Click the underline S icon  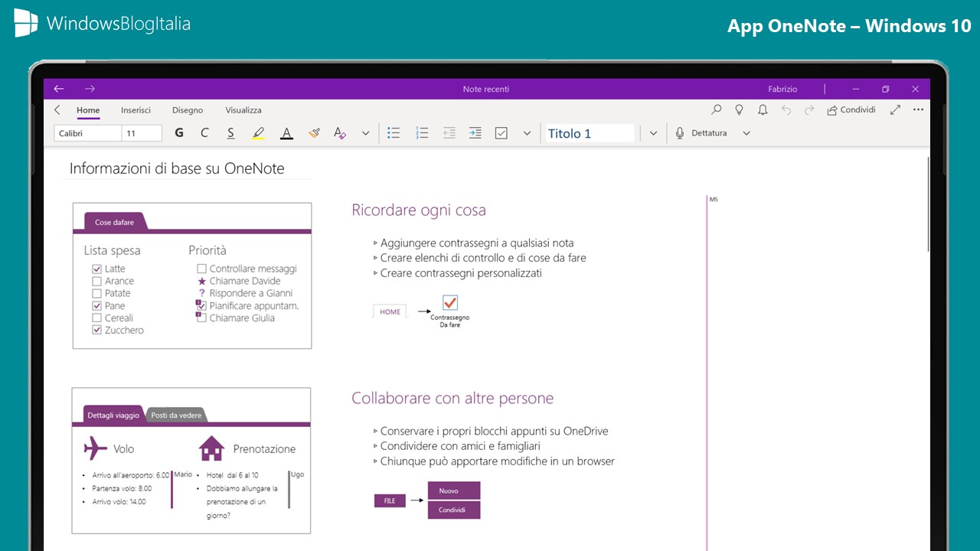click(230, 133)
